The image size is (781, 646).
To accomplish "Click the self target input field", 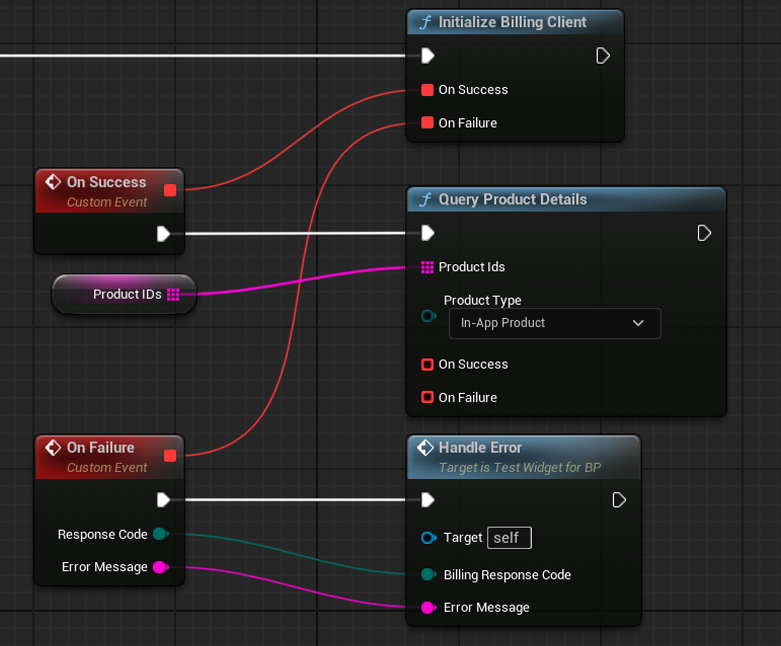I will (x=508, y=538).
